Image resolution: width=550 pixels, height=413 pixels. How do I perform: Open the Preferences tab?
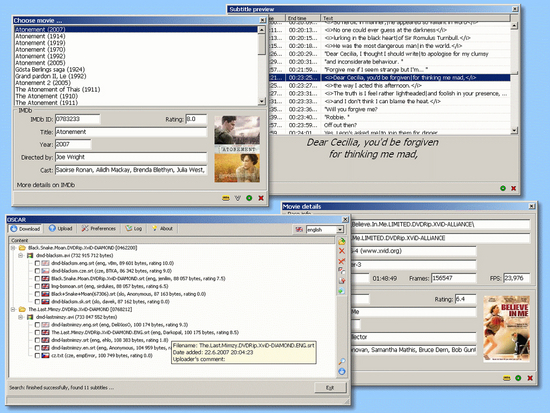point(99,228)
